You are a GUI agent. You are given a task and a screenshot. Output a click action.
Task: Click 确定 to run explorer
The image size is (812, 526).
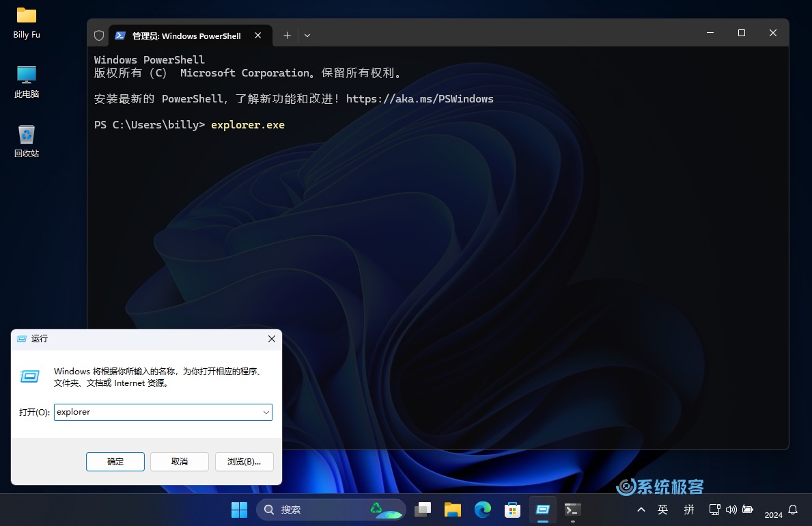(115, 461)
